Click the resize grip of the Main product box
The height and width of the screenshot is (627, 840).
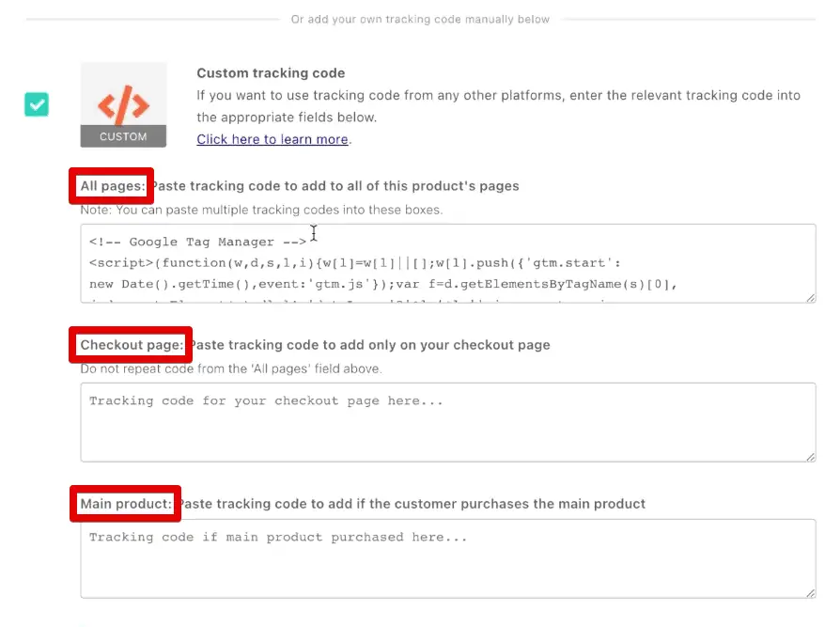[x=809, y=592]
